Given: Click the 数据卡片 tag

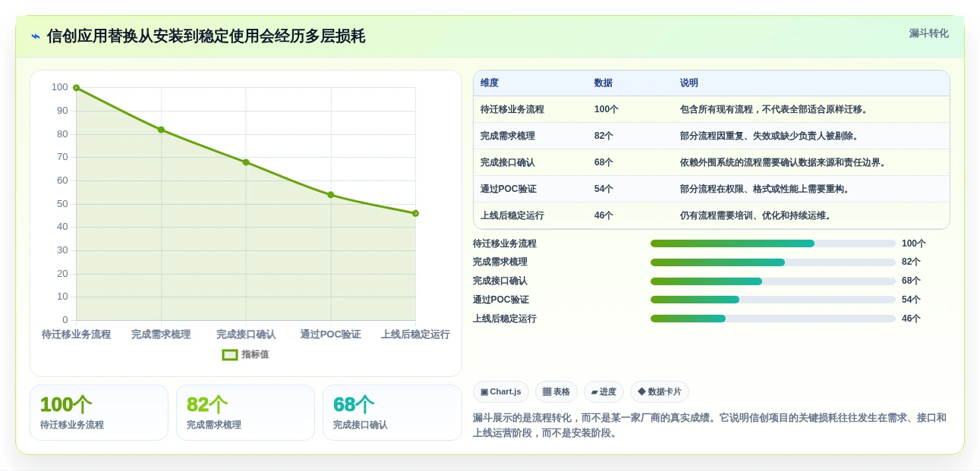Looking at the screenshot, I should (660, 392).
